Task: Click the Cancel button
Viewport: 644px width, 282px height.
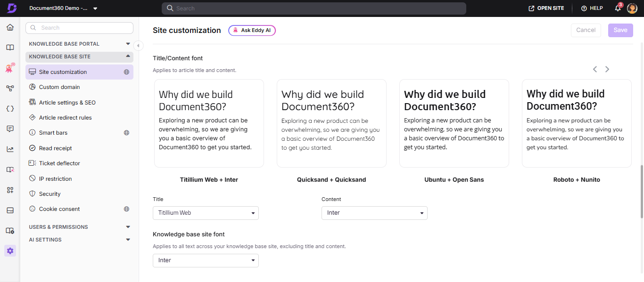Action: 586,30
